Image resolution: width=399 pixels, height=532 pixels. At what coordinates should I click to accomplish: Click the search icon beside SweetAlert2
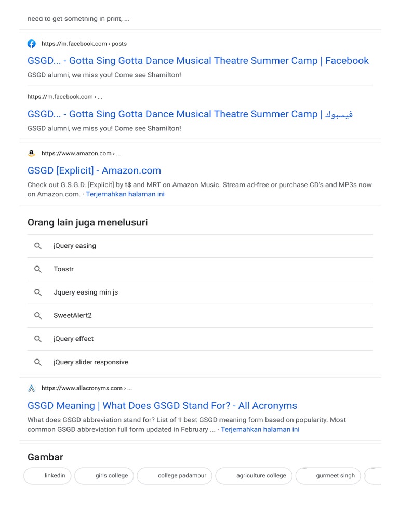click(38, 315)
